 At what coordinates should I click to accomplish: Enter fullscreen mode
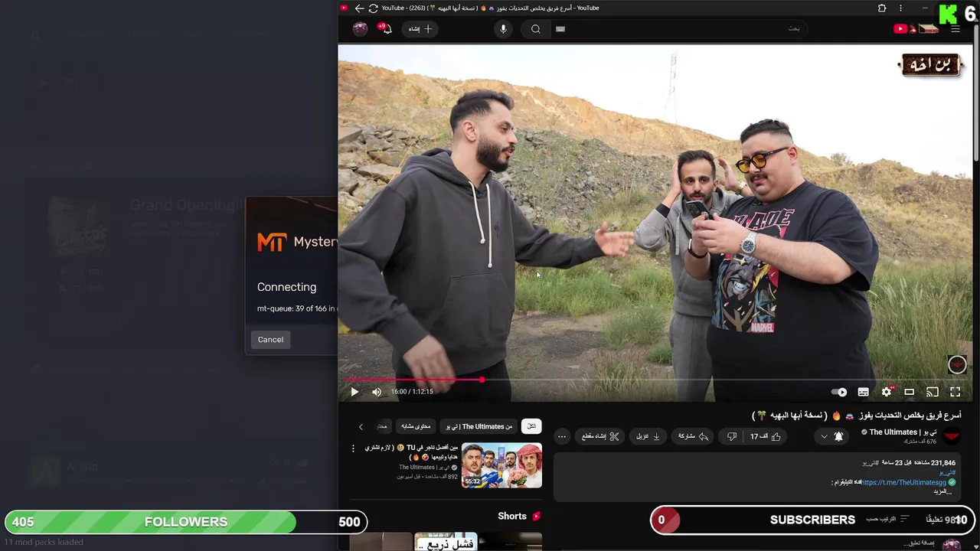pyautogui.click(x=955, y=392)
